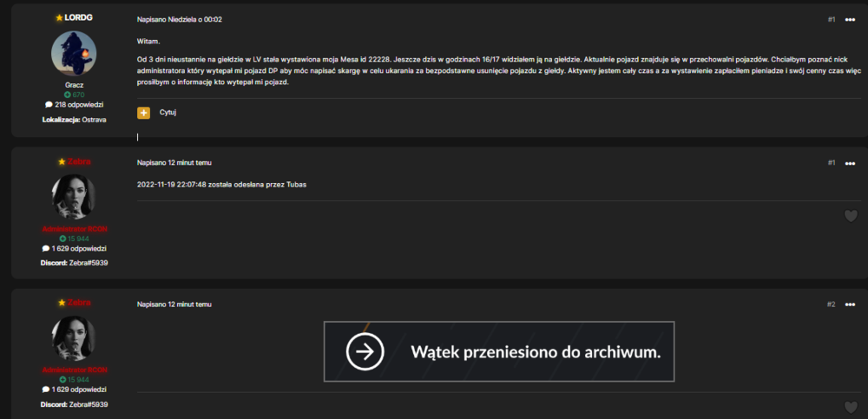Open Zebra's avatar in post #2

74,338
